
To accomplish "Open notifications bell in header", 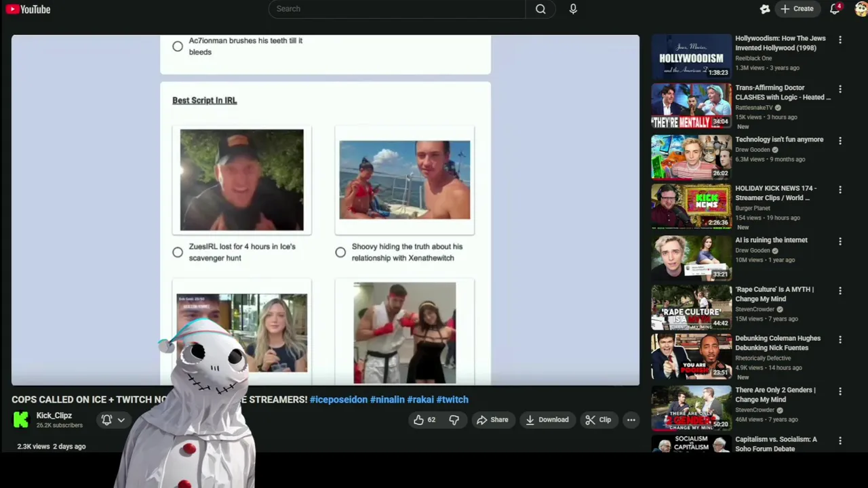I will (x=835, y=9).
